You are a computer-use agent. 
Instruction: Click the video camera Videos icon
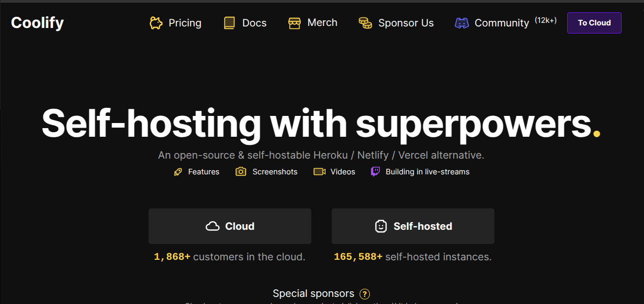[x=319, y=172]
